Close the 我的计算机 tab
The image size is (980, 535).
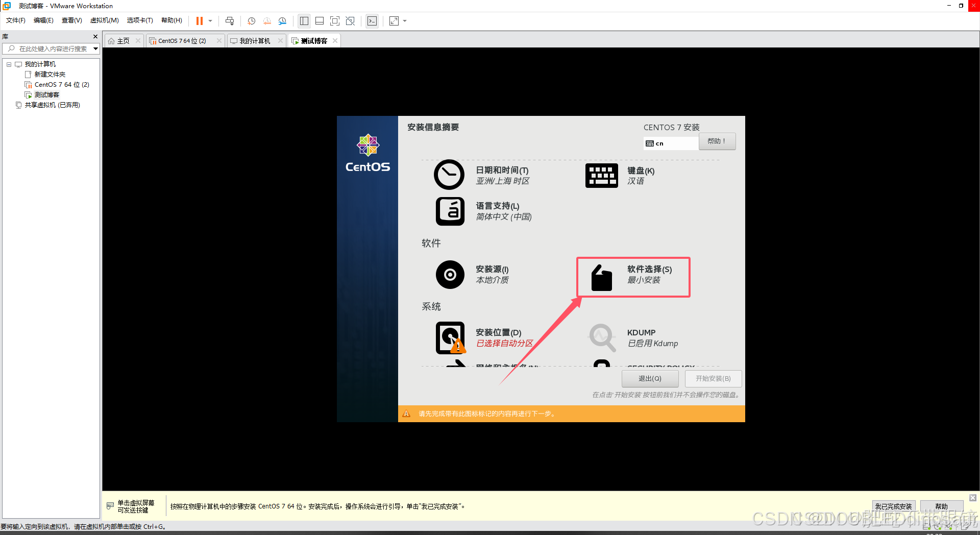pos(280,41)
